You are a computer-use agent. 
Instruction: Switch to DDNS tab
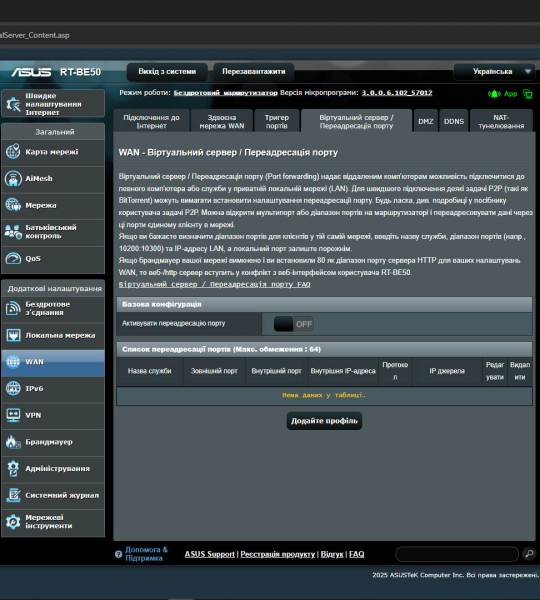point(454,121)
